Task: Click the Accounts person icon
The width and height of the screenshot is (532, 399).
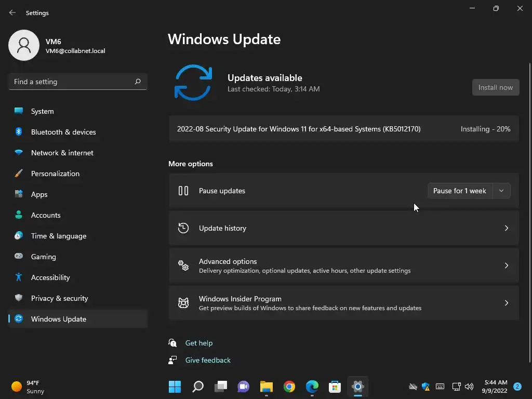Action: (19, 215)
